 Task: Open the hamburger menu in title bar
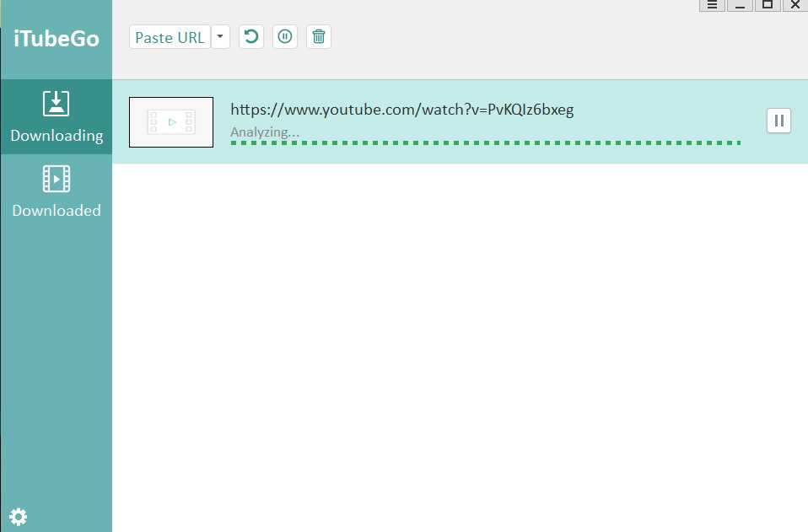coord(712,5)
